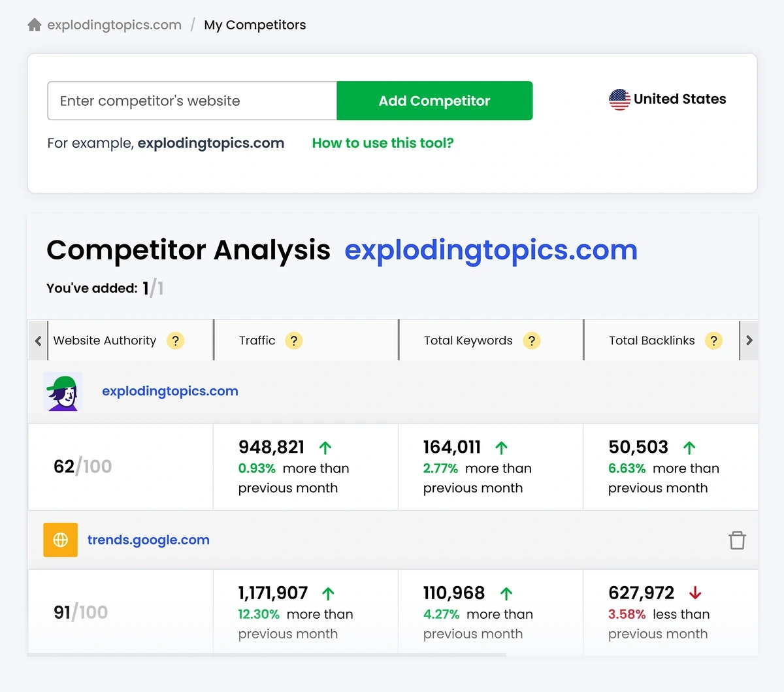This screenshot has height=692, width=784.
Task: Click explodingtopics.com avatar thumbnail
Action: coord(63,392)
